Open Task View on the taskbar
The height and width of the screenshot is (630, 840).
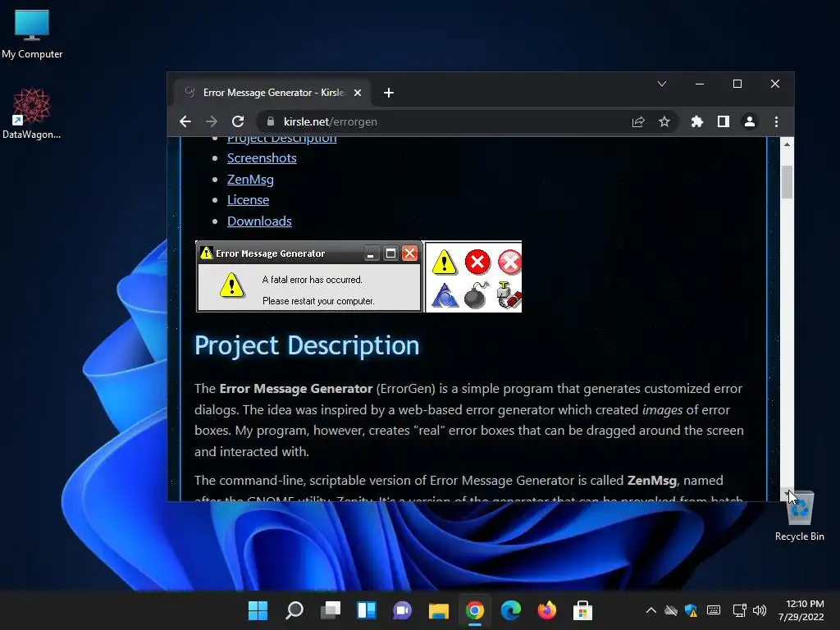point(331,610)
